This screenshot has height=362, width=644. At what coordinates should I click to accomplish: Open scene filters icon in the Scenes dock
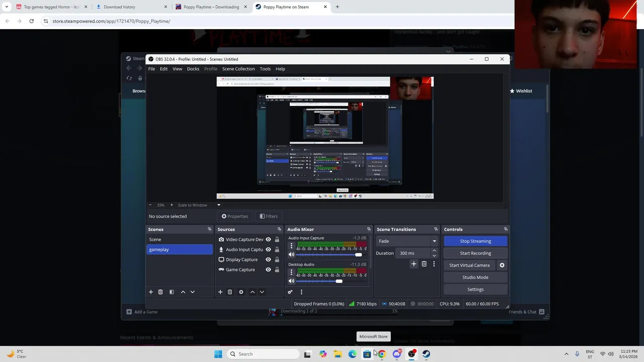[x=172, y=292]
